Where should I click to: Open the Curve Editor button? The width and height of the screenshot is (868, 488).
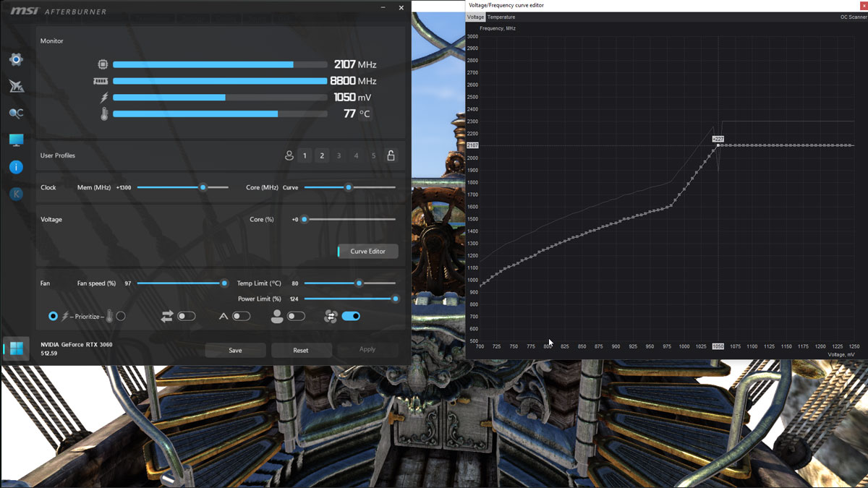[x=367, y=251]
